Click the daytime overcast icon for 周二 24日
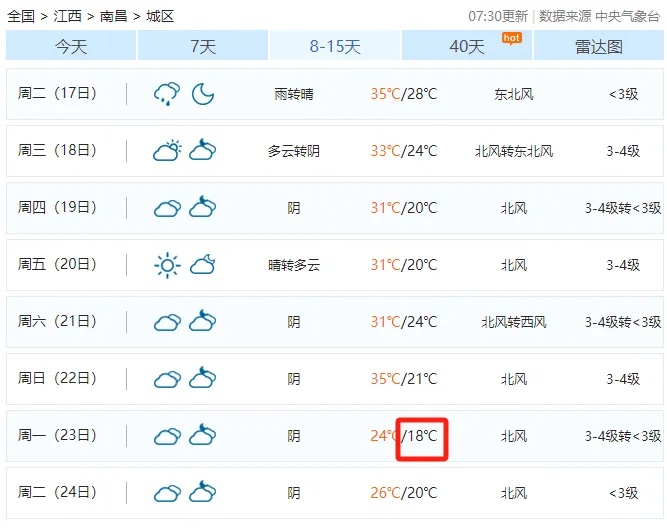The height and width of the screenshot is (528, 667). [167, 493]
